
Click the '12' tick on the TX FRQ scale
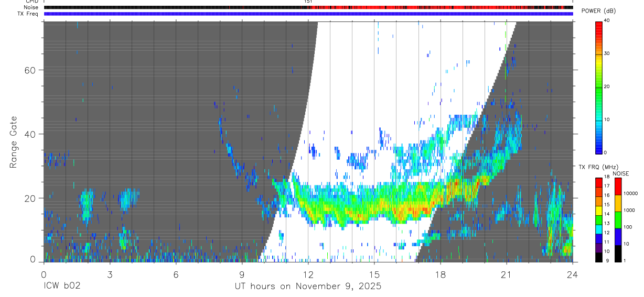click(x=607, y=233)
